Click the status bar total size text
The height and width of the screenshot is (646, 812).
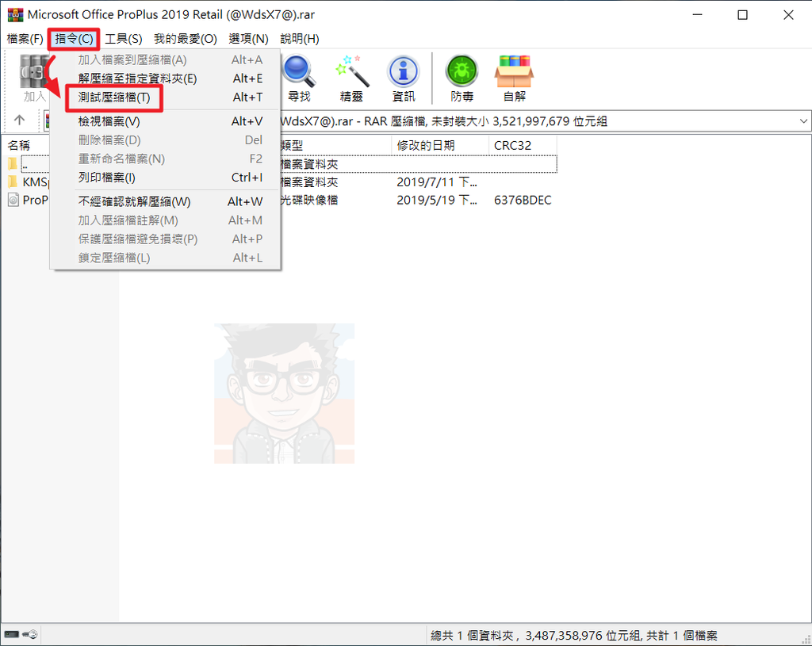[574, 635]
